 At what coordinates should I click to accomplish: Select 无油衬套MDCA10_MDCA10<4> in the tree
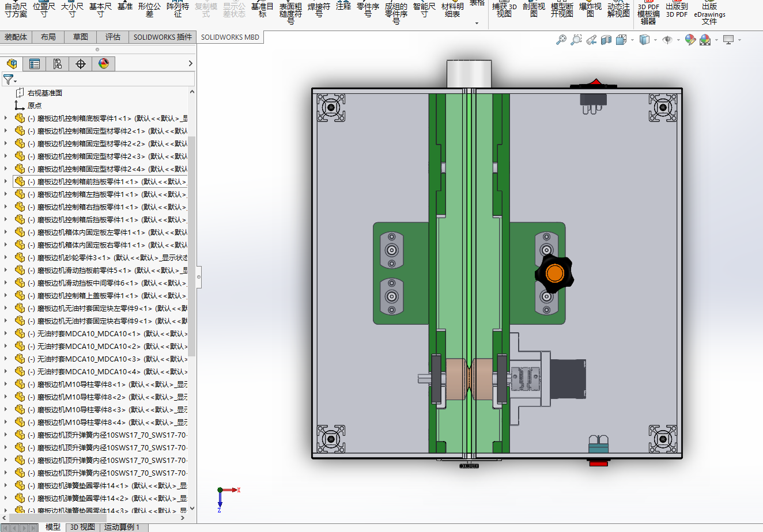click(x=101, y=371)
